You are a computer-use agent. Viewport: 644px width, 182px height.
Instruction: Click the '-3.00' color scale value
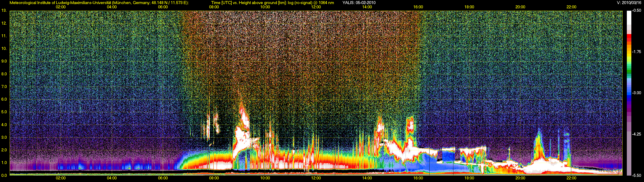[637, 93]
